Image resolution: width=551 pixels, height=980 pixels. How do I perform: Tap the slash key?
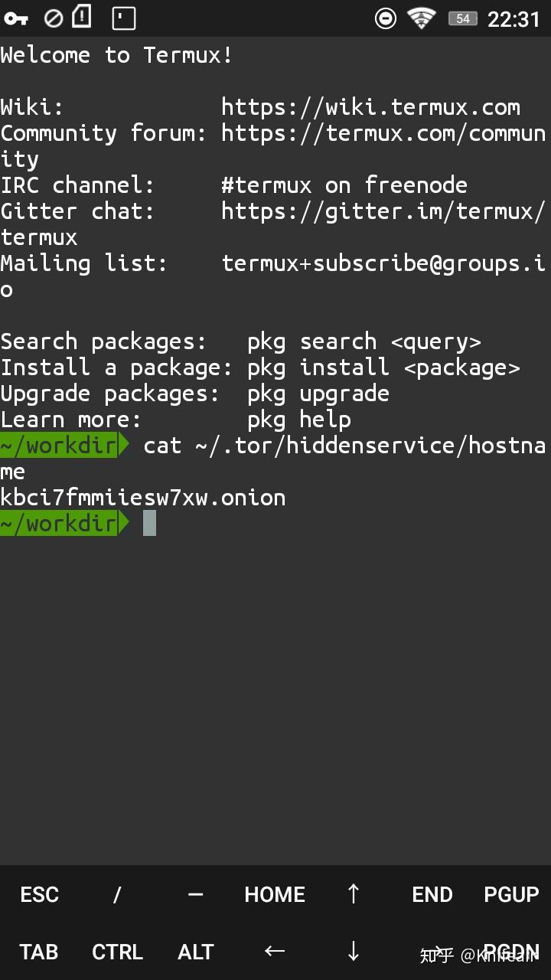(x=117, y=894)
